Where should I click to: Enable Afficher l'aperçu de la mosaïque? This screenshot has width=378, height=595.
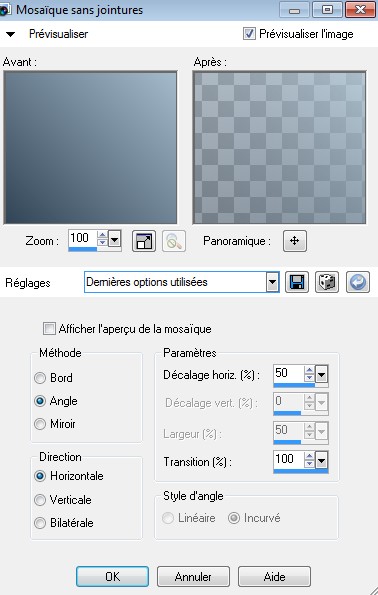coord(49,329)
